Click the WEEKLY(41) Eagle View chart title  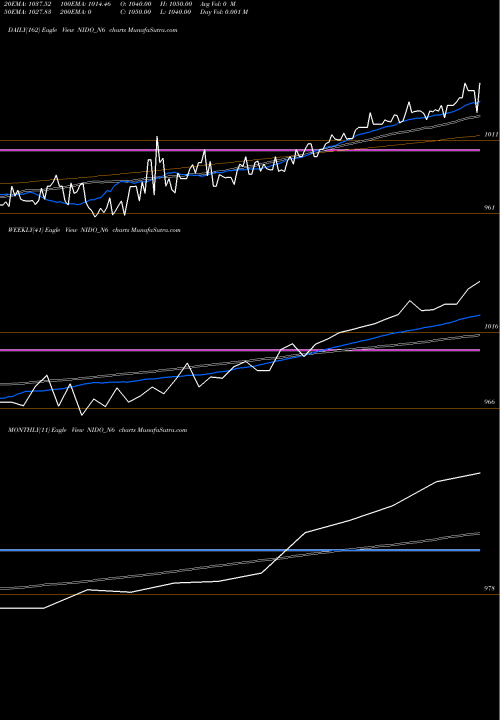(94, 230)
